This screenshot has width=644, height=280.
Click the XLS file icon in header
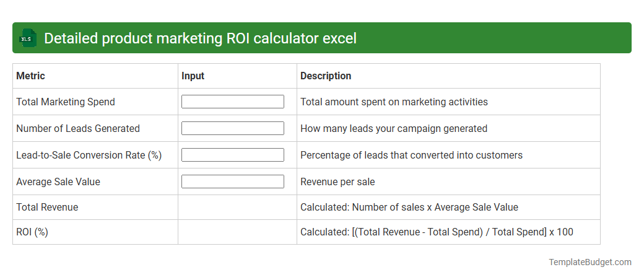pyautogui.click(x=28, y=38)
